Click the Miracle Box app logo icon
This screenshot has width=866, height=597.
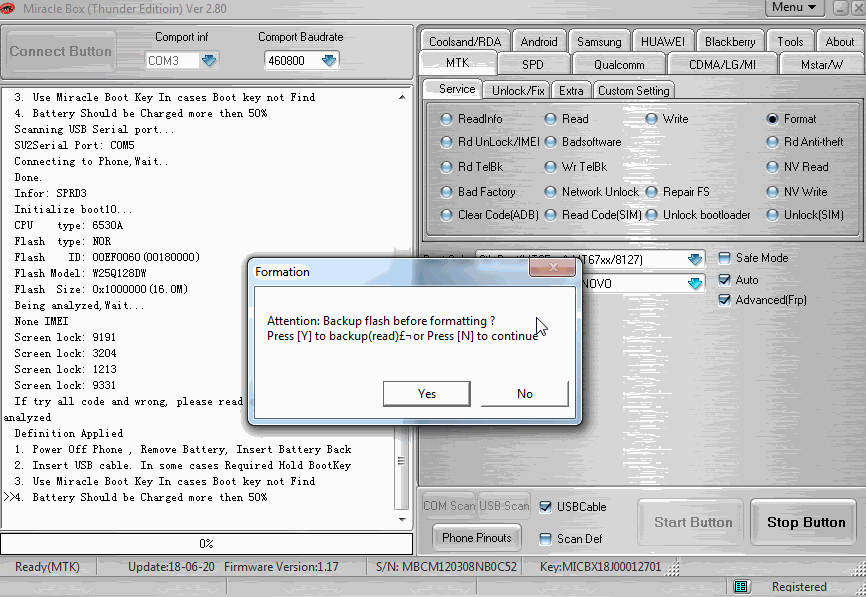pyautogui.click(x=7, y=8)
